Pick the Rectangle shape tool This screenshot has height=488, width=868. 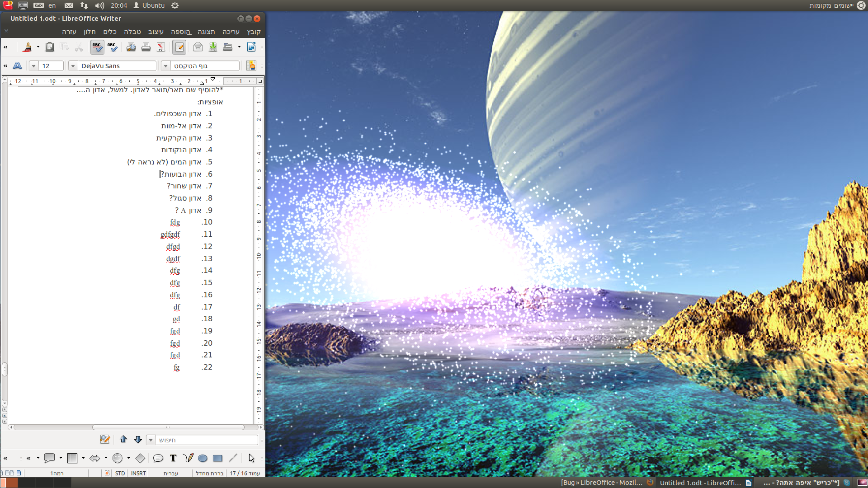pyautogui.click(x=217, y=458)
